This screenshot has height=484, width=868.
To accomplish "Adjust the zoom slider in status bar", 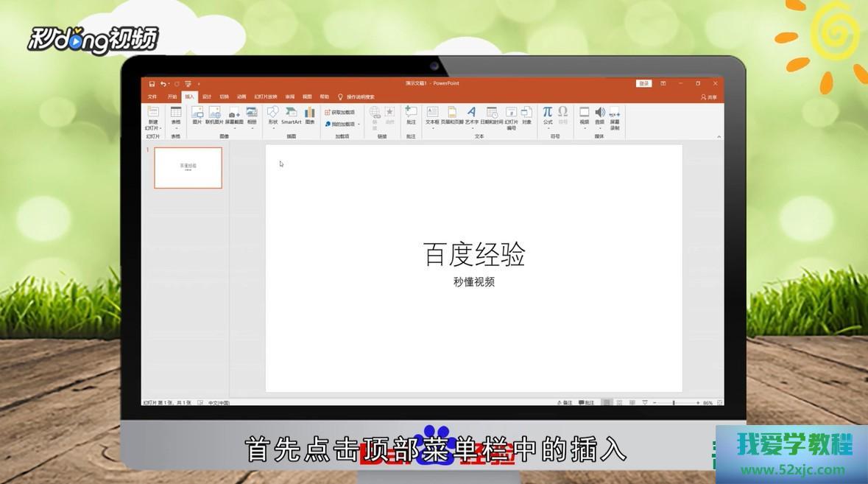I will [674, 403].
